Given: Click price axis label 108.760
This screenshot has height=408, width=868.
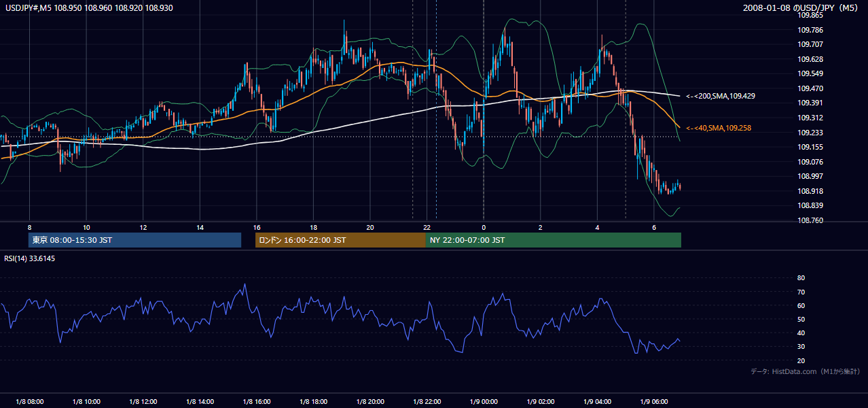Looking at the screenshot, I should tap(810, 220).
